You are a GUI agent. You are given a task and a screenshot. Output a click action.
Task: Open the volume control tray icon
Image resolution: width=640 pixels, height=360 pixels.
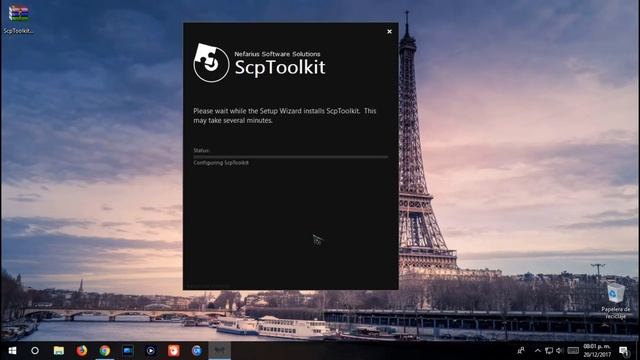click(x=559, y=351)
